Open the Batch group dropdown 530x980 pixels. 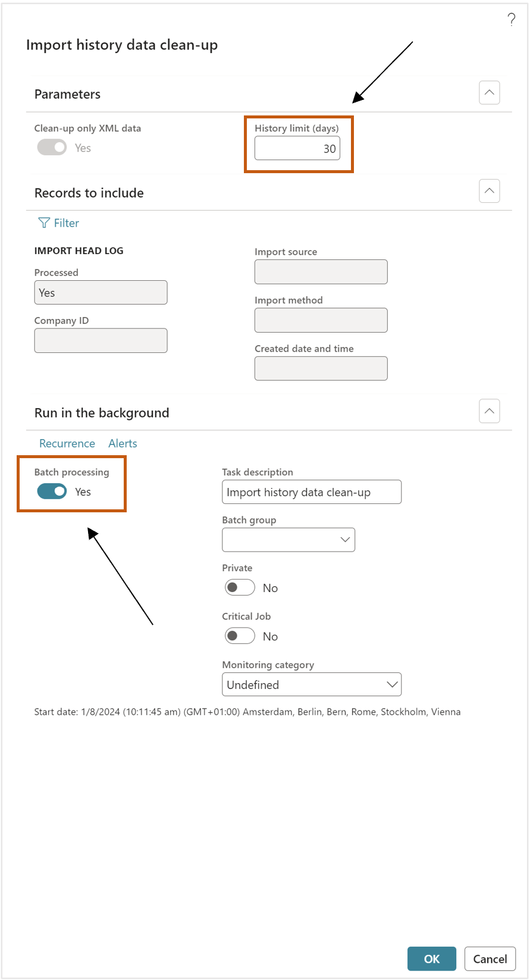(288, 540)
